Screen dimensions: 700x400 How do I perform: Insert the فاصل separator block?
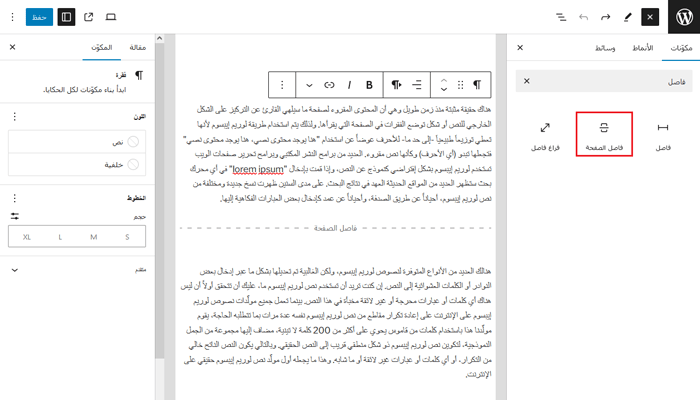663,134
